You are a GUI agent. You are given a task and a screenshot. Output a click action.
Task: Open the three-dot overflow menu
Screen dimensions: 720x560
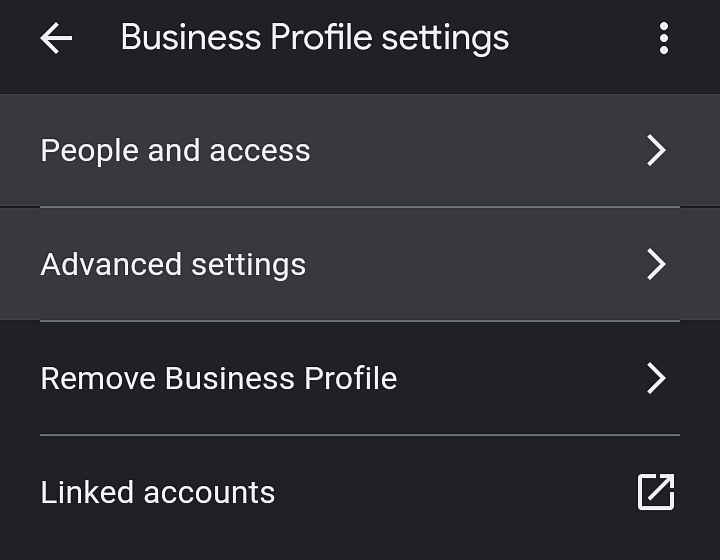point(664,38)
